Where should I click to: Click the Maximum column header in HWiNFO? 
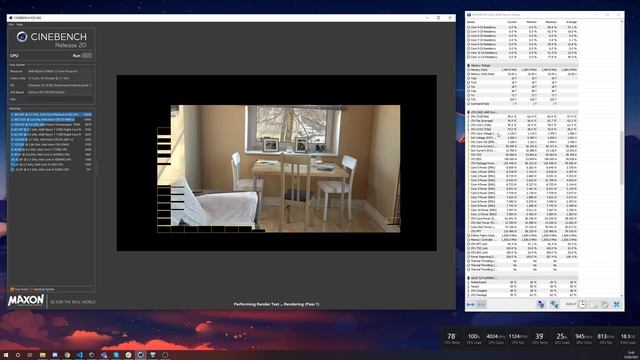pyautogui.click(x=551, y=22)
